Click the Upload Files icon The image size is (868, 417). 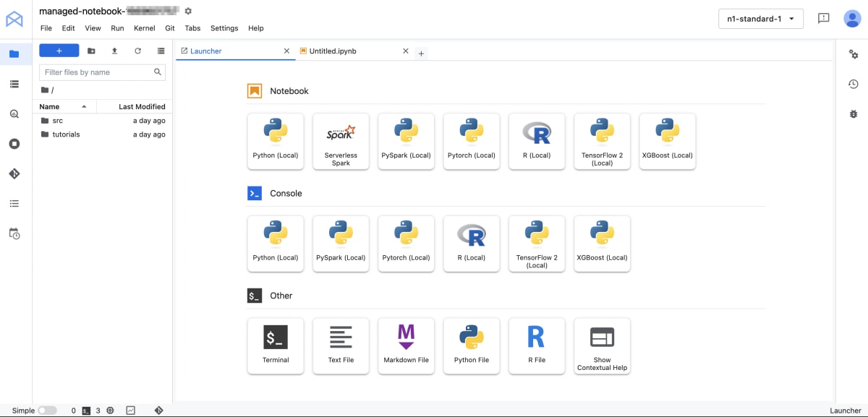pos(114,51)
